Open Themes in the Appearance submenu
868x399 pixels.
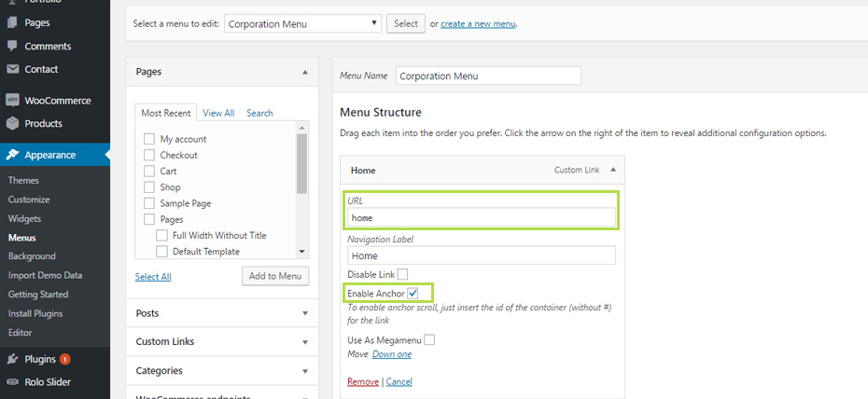[x=24, y=180]
